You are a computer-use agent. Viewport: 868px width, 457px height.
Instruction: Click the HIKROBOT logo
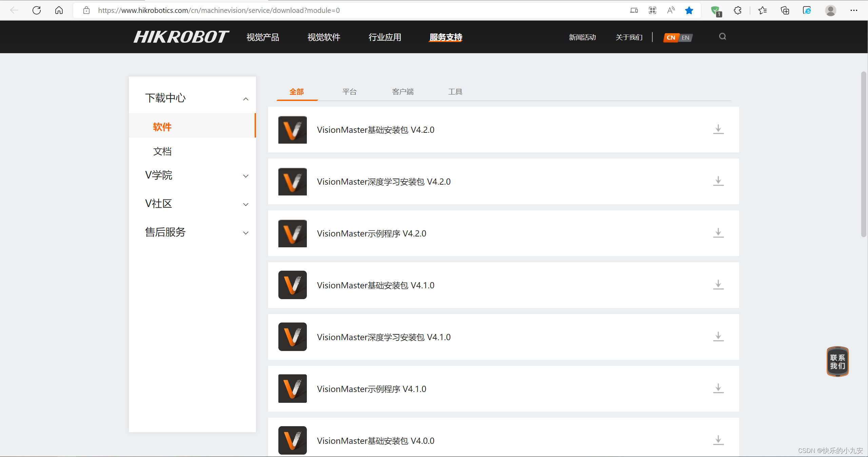[x=181, y=37]
